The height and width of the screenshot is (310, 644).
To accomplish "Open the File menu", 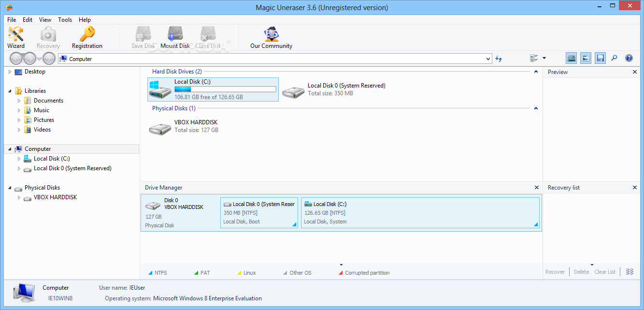I will click(12, 20).
